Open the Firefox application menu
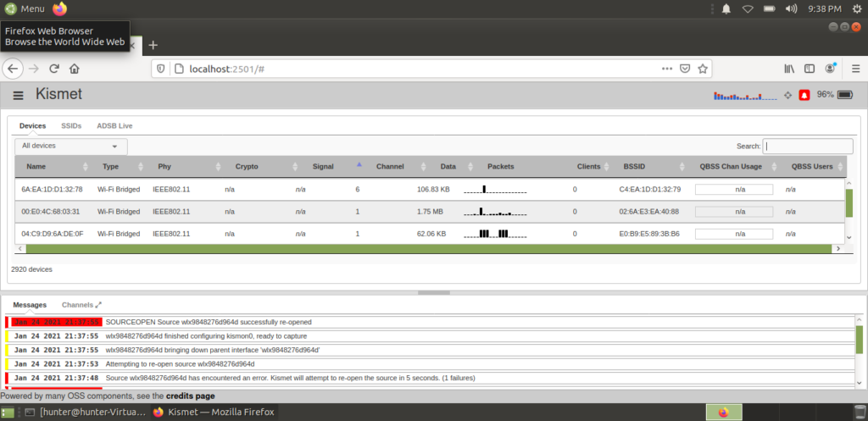 click(x=855, y=69)
